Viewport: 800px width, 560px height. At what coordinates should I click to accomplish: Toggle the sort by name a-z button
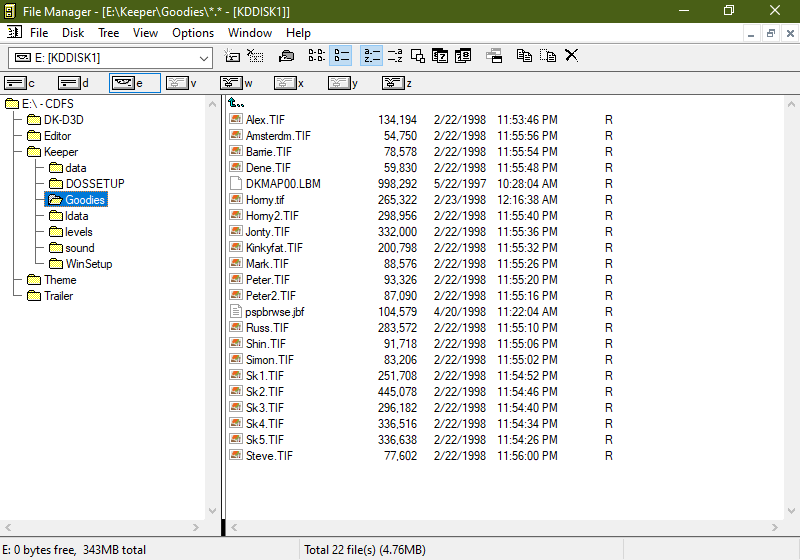tap(371, 56)
